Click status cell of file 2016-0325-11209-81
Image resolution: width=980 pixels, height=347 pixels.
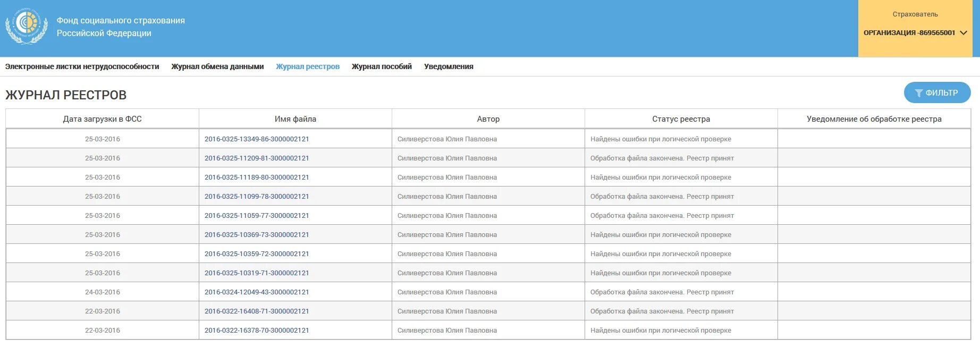click(x=681, y=158)
